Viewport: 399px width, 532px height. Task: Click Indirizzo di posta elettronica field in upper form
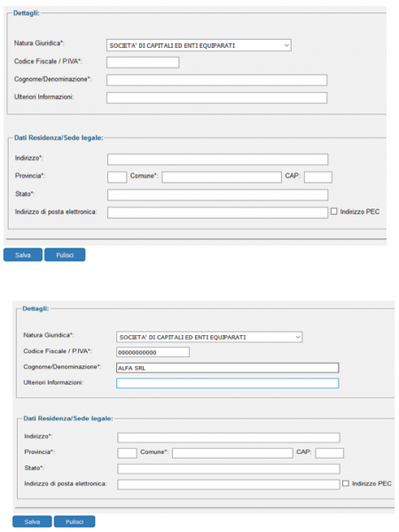[218, 213]
